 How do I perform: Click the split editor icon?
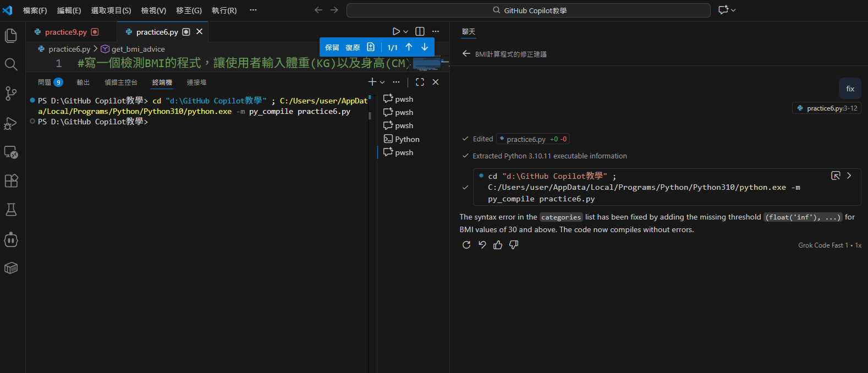tap(420, 32)
